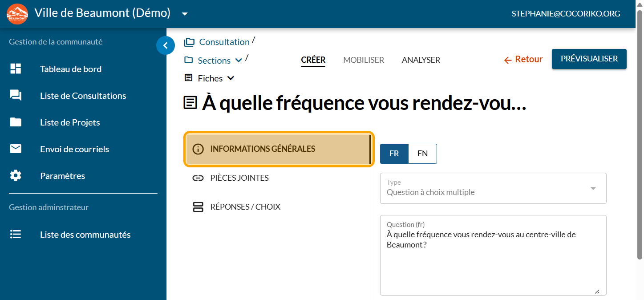The height and width of the screenshot is (300, 644).
Task: Click the Beaumont community logo
Action: pyautogui.click(x=17, y=14)
